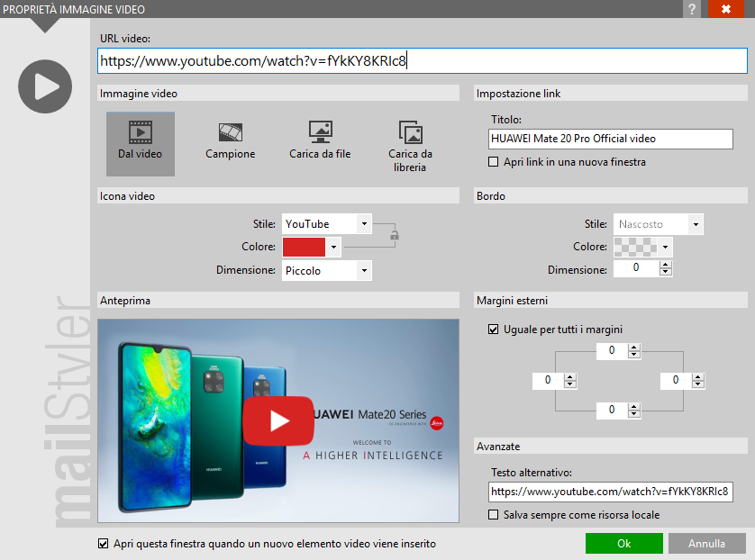This screenshot has width=755, height=560.
Task: Click the Huawei video preview thumbnail
Action: [278, 421]
